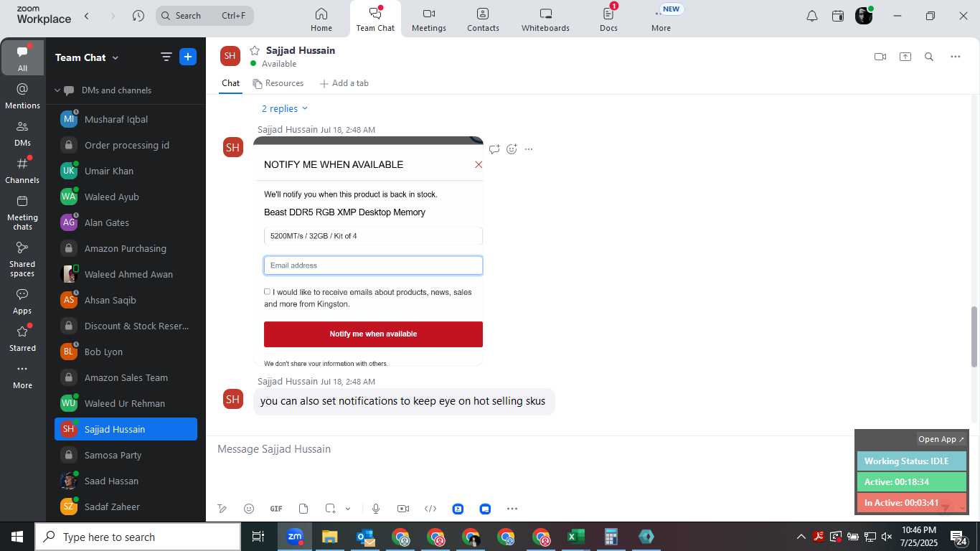Screen dimensions: 980x551
Task: Expand the Team Chat dropdown header
Action: (x=87, y=57)
